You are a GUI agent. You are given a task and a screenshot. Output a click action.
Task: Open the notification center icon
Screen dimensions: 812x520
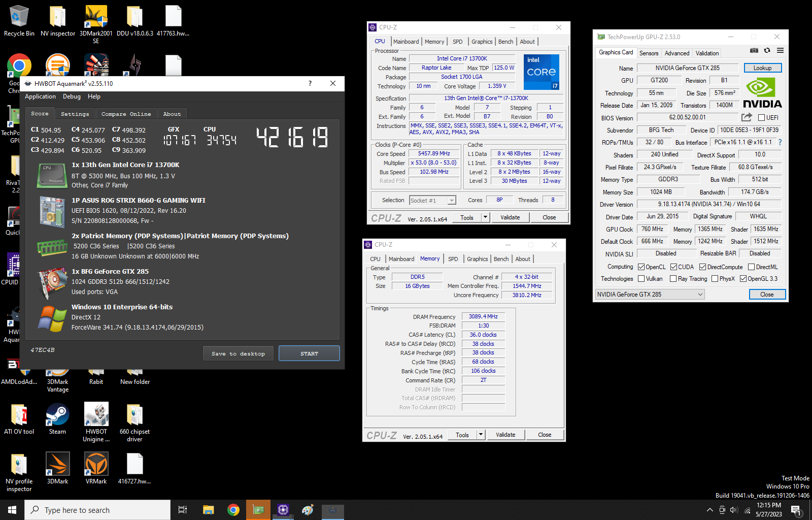pos(796,510)
